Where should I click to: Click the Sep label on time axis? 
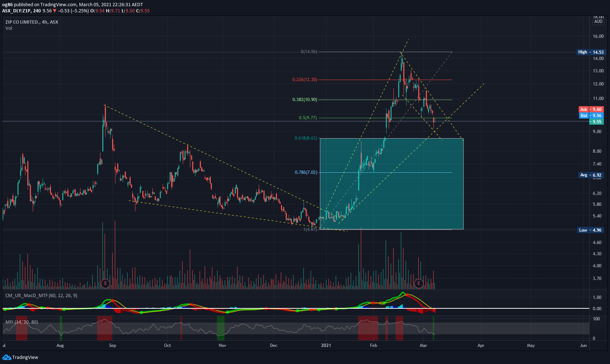coord(112,345)
